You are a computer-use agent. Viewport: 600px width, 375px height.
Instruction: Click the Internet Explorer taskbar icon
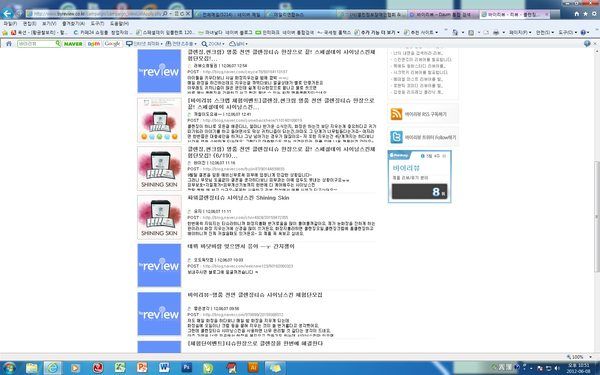(x=52, y=368)
